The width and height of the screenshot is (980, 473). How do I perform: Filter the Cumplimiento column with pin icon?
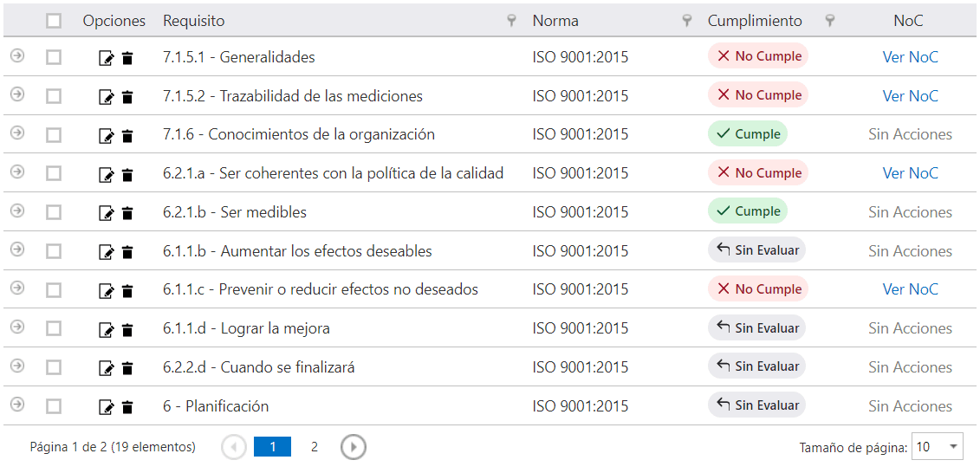click(829, 22)
